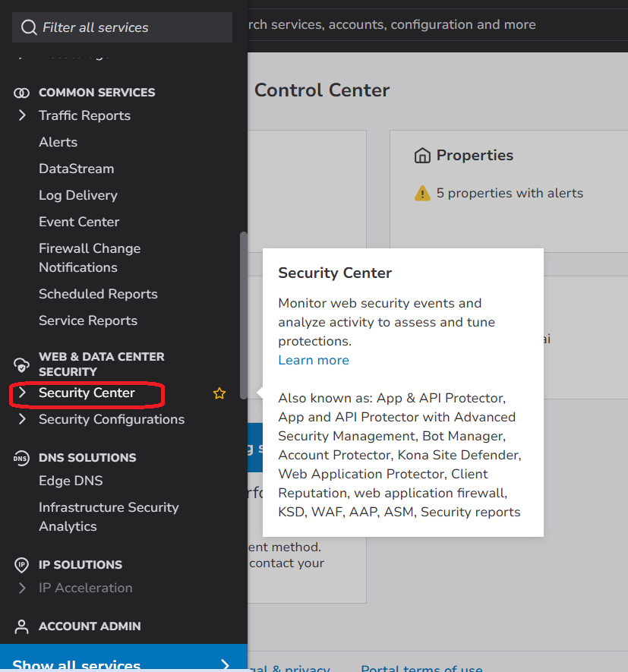Click the Web & Data Center Security shield icon
Image resolution: width=628 pixels, height=672 pixels.
22,364
